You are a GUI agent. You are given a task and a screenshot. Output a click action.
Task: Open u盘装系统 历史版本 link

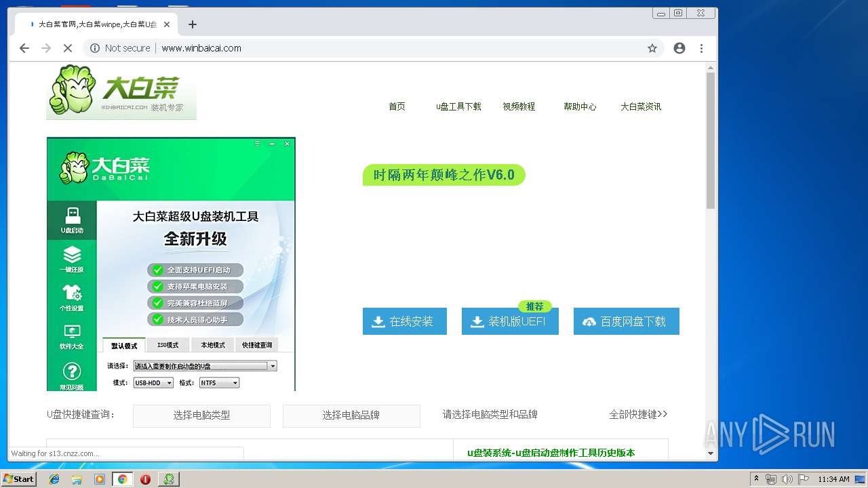coord(551,453)
